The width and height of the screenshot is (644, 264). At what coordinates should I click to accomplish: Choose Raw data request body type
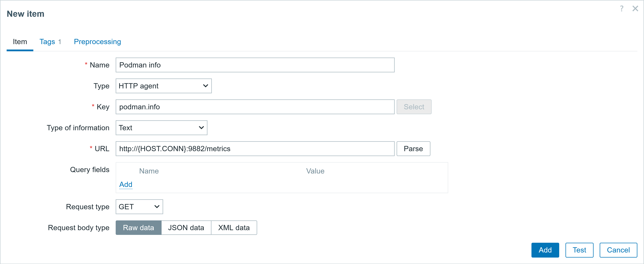coord(139,228)
